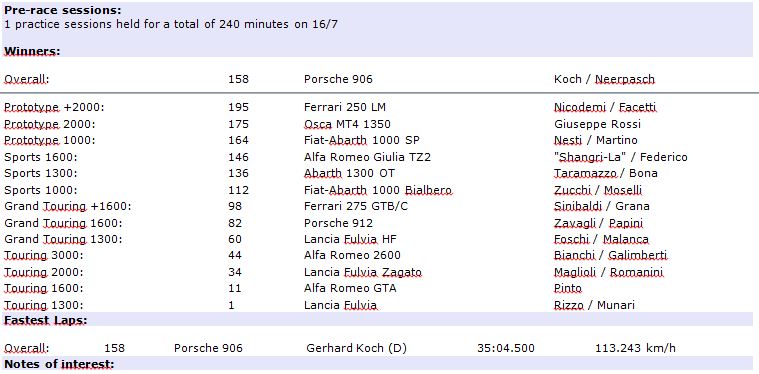Select Fiat-Abarth 1000 Bialbero car
The image size is (759, 374).
coord(378,190)
